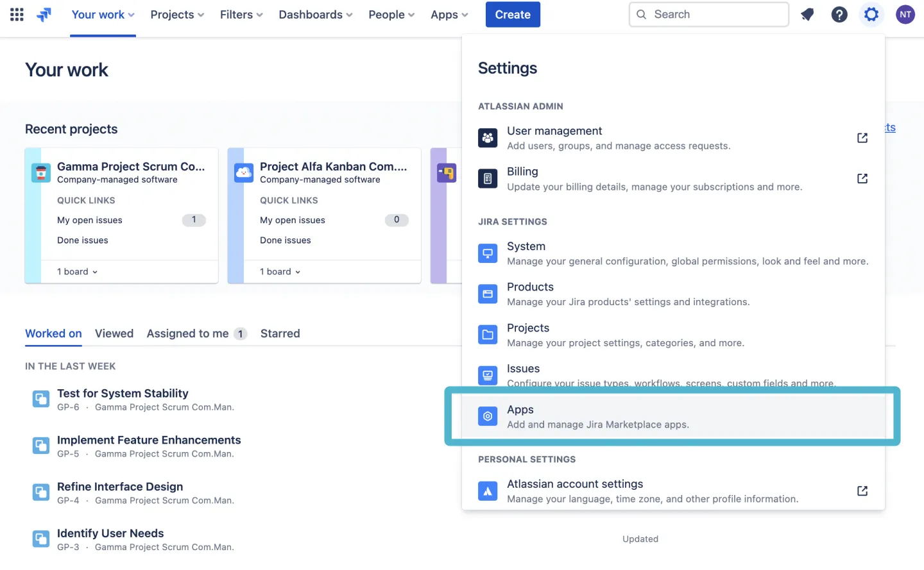Open the app switcher grid icon
Viewport: 924px width, 570px height.
(x=17, y=15)
